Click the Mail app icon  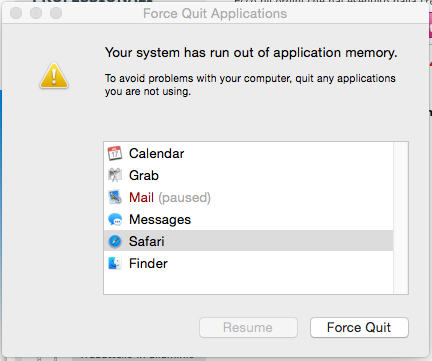[115, 197]
